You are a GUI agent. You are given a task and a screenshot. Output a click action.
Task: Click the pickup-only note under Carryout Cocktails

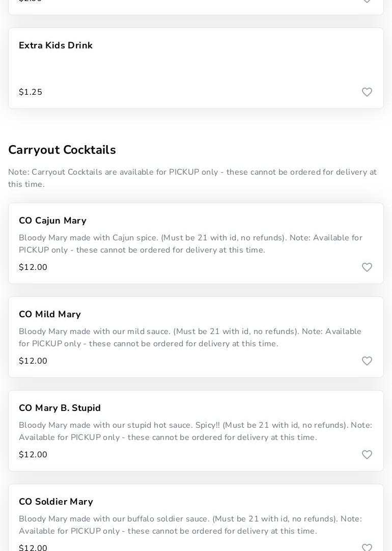(192, 178)
